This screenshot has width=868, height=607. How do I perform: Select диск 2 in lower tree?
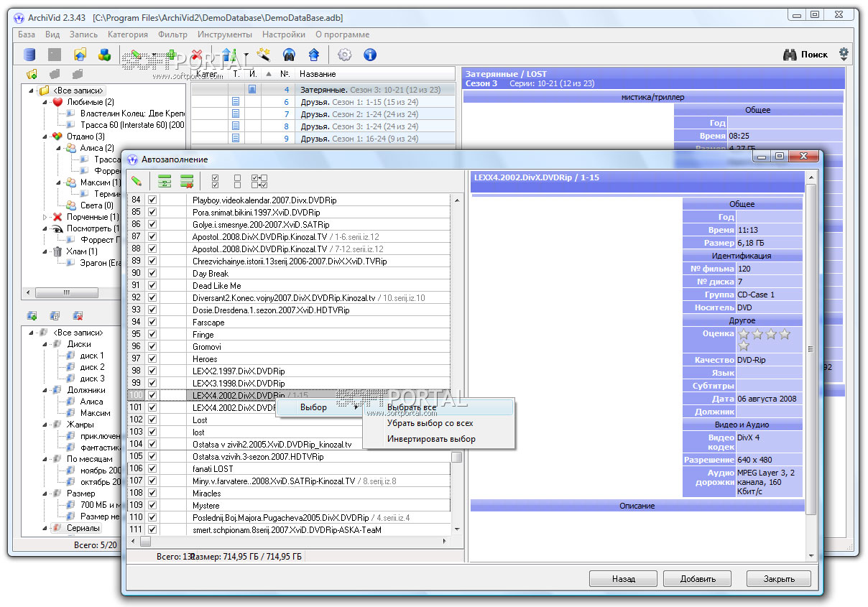92,367
